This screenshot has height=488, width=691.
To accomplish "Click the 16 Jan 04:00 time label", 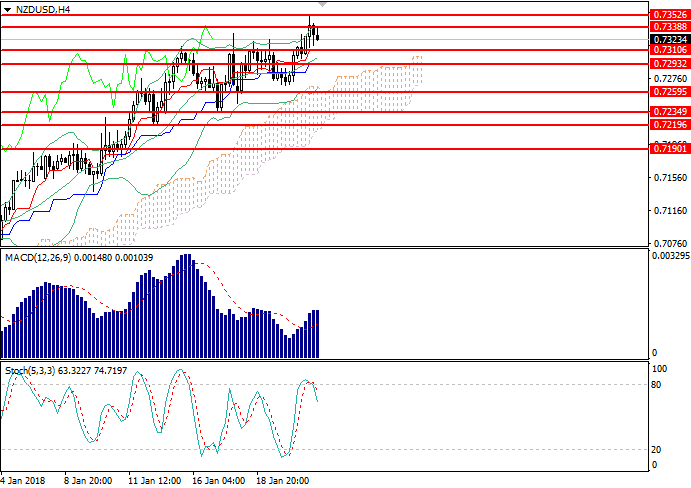I will point(220,479).
